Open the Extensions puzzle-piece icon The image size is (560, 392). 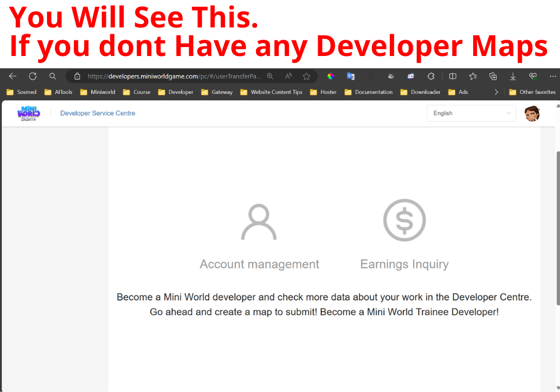pyautogui.click(x=431, y=76)
